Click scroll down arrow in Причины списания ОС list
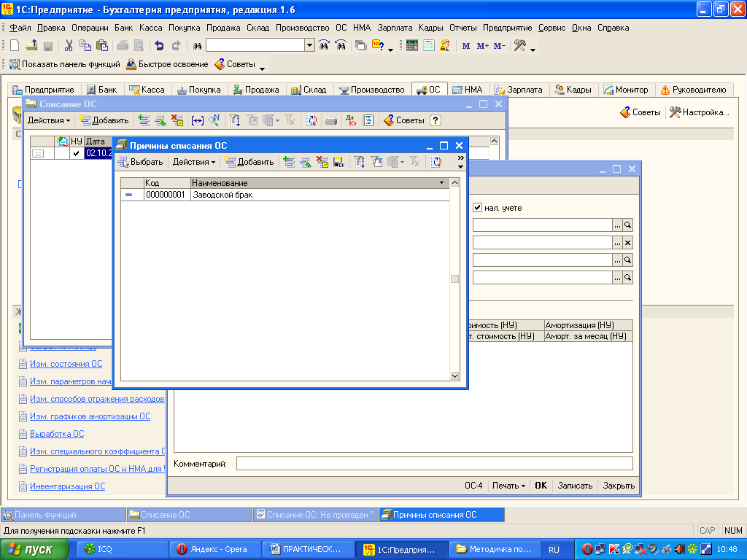747x560 pixels. click(x=455, y=376)
